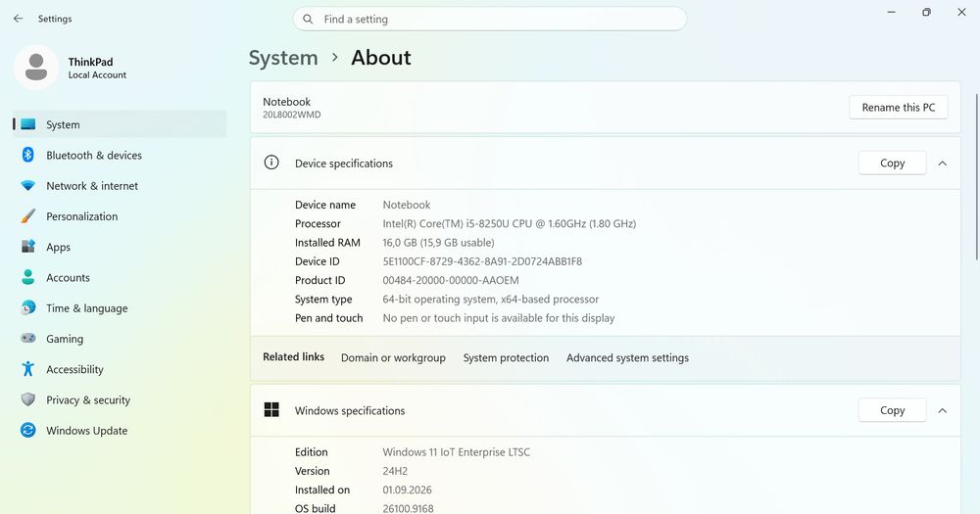Image resolution: width=980 pixels, height=514 pixels.
Task: Copy the device specifications
Action: [892, 163]
